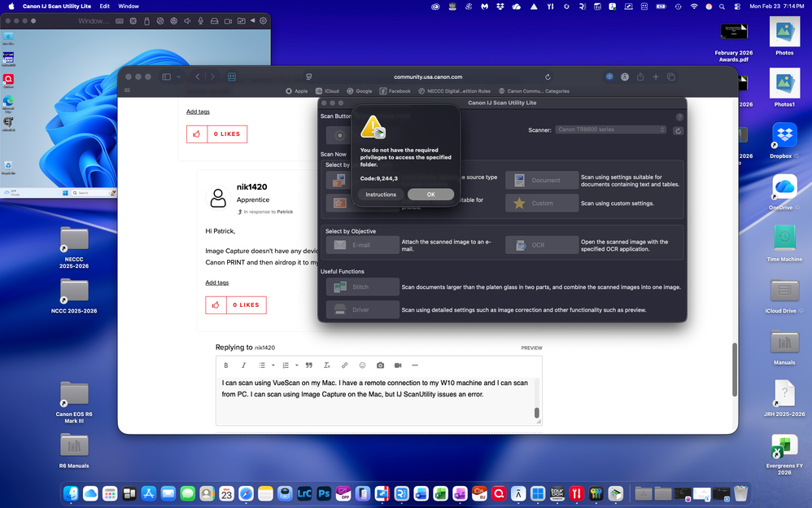Toggle sound in remote window toolbar
The height and width of the screenshot is (508, 812).
(x=187, y=20)
